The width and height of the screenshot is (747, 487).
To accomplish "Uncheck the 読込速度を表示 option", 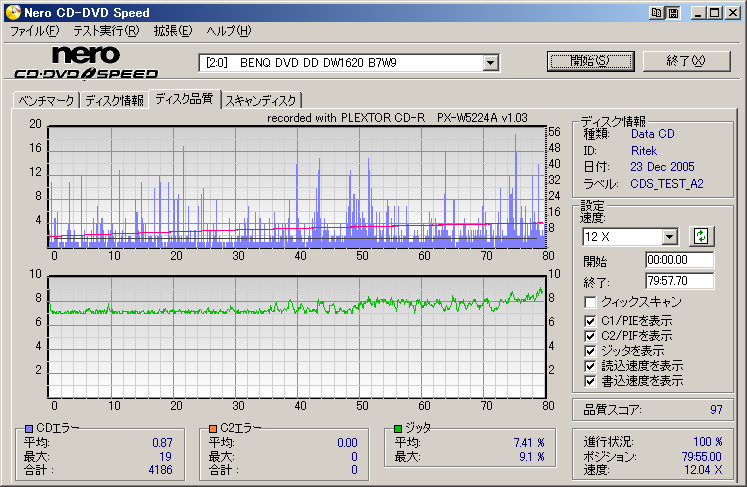I will coord(591,365).
